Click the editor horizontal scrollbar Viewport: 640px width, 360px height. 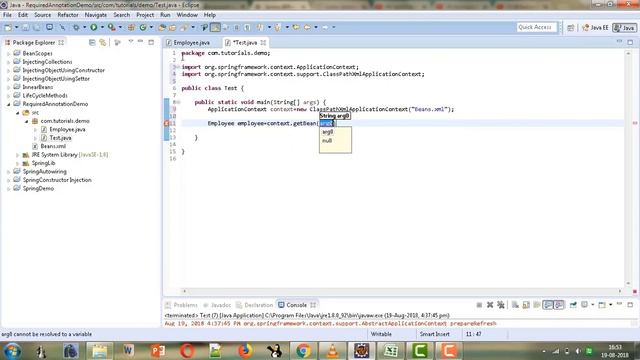point(402,291)
